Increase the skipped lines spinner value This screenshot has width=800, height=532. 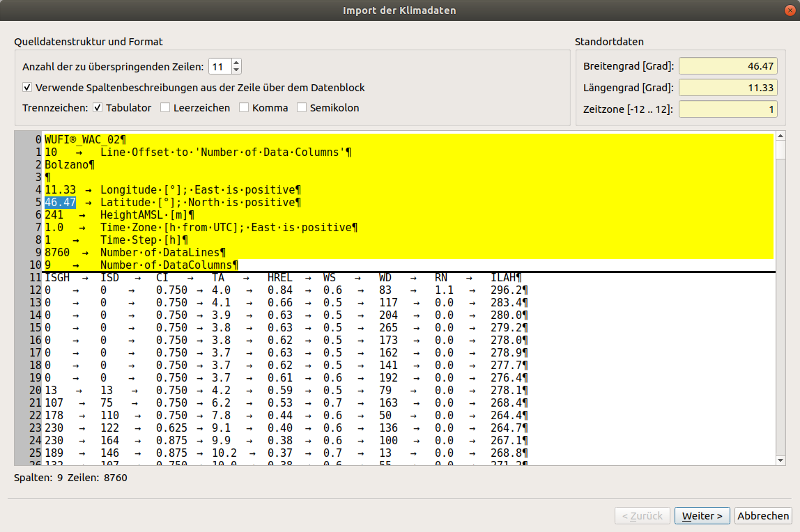pyautogui.click(x=236, y=63)
